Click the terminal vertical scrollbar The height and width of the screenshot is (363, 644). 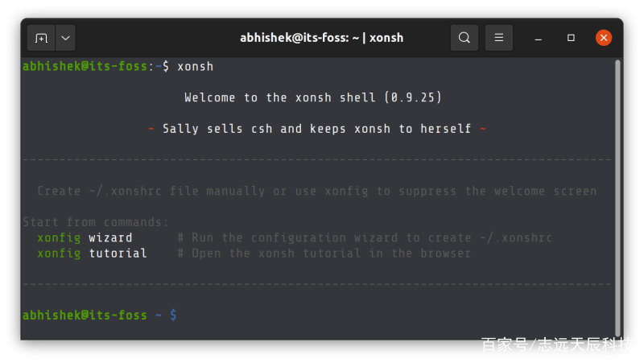coord(617,198)
